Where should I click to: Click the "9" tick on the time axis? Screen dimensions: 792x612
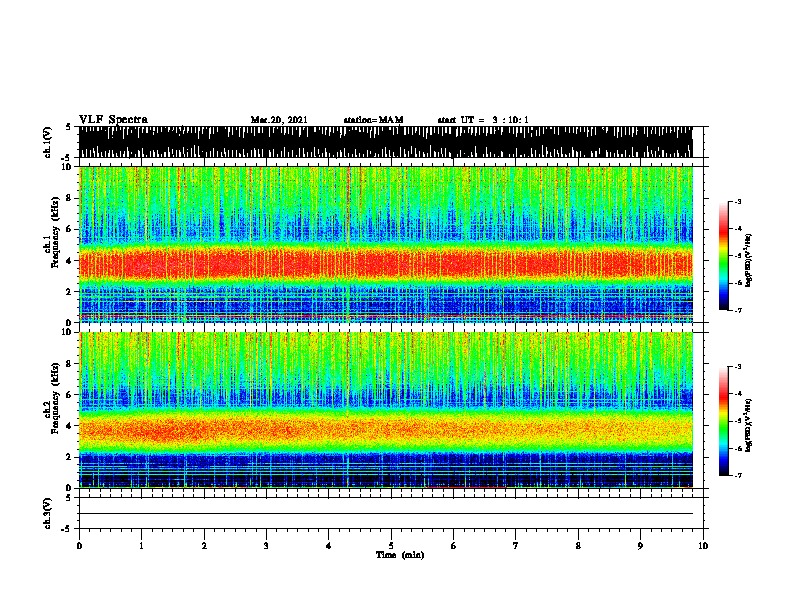pos(640,546)
